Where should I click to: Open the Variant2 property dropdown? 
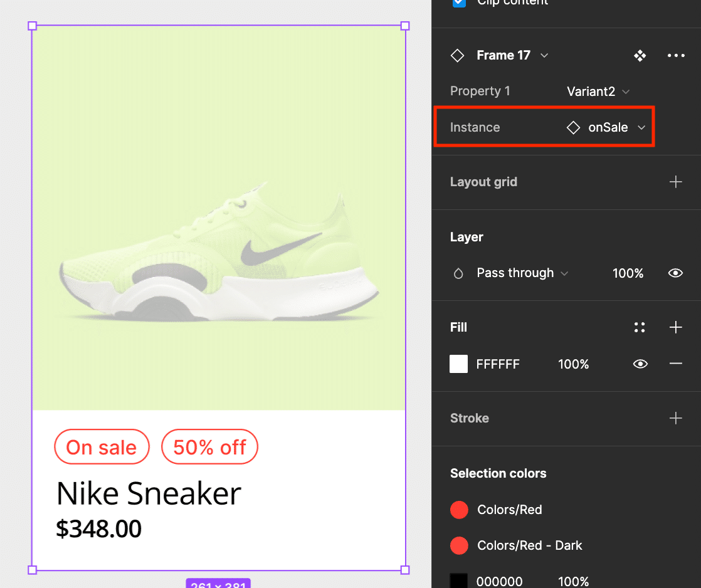(x=598, y=92)
